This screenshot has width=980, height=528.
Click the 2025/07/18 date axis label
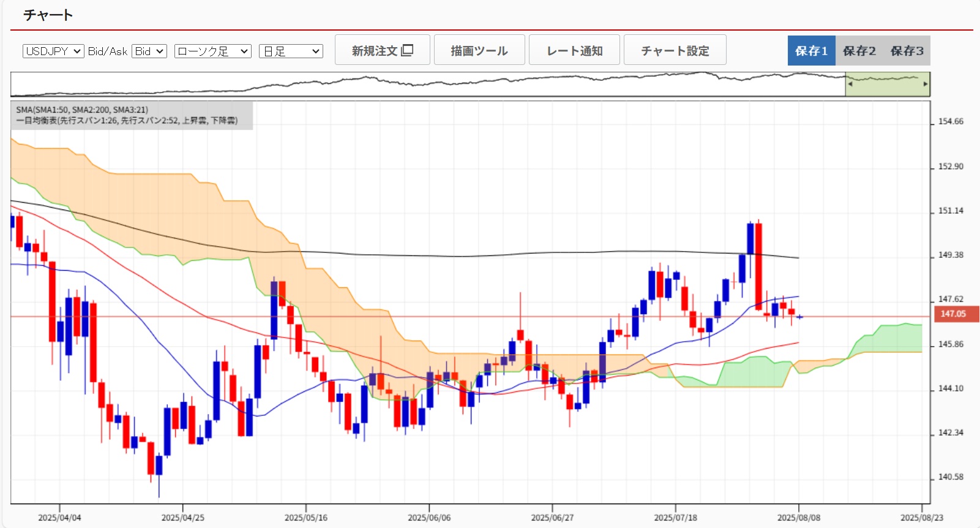click(x=676, y=518)
